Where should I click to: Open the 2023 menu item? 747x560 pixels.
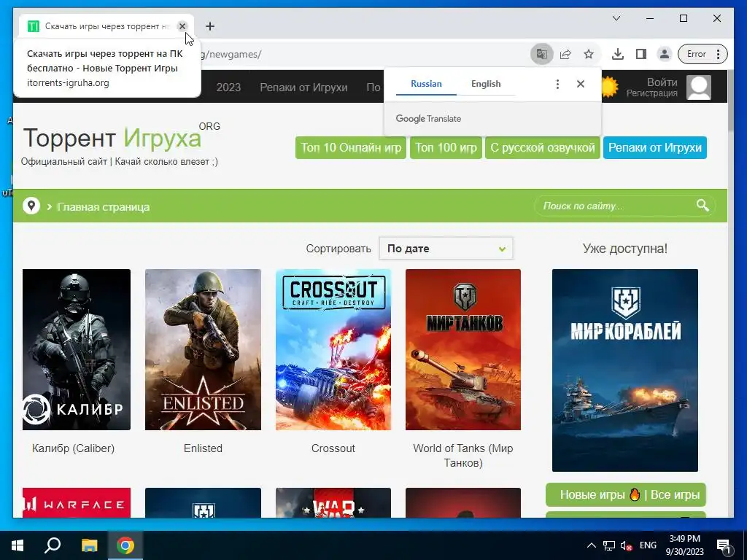pyautogui.click(x=228, y=87)
